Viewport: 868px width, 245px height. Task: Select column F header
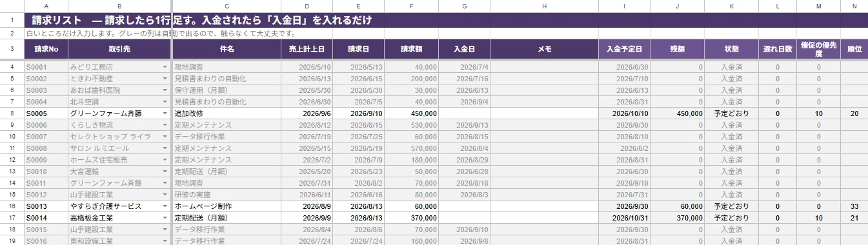tap(411, 6)
